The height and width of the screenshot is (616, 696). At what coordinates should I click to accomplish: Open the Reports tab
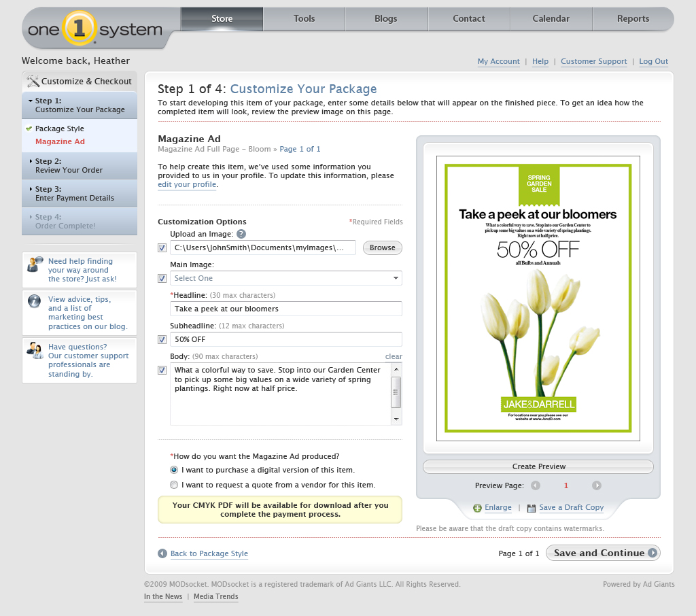click(x=633, y=18)
